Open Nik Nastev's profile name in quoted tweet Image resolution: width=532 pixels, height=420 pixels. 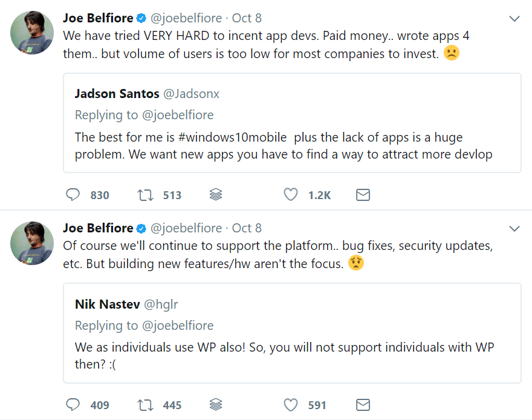[107, 304]
